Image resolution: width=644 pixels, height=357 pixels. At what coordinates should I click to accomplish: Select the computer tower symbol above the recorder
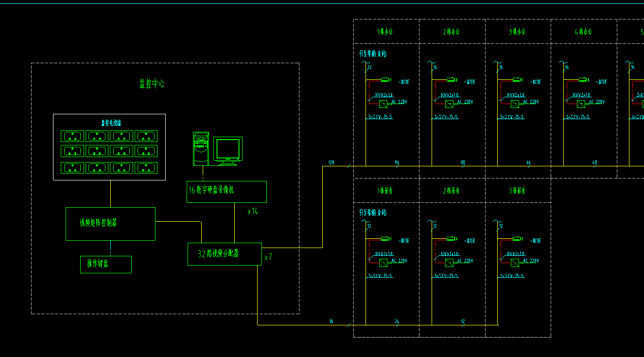click(x=201, y=149)
